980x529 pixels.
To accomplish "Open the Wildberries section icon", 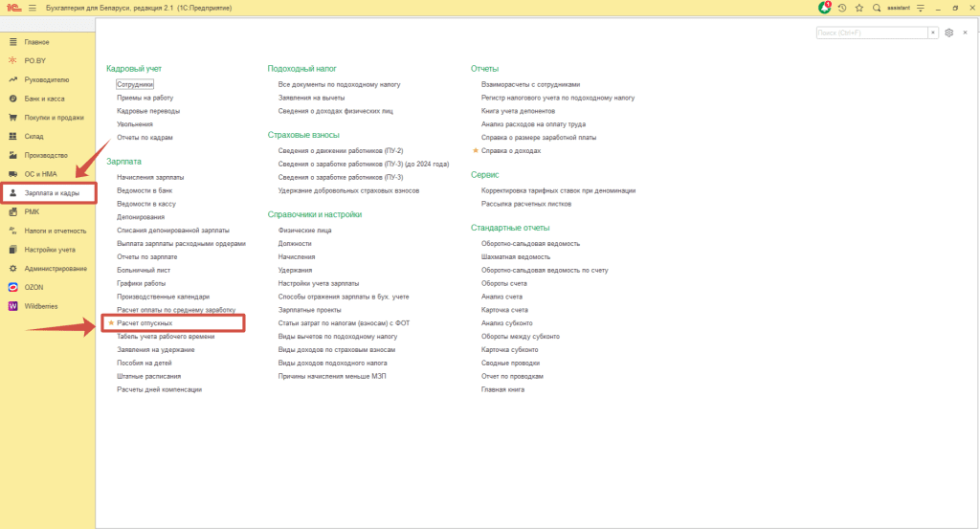I will click(x=12, y=306).
